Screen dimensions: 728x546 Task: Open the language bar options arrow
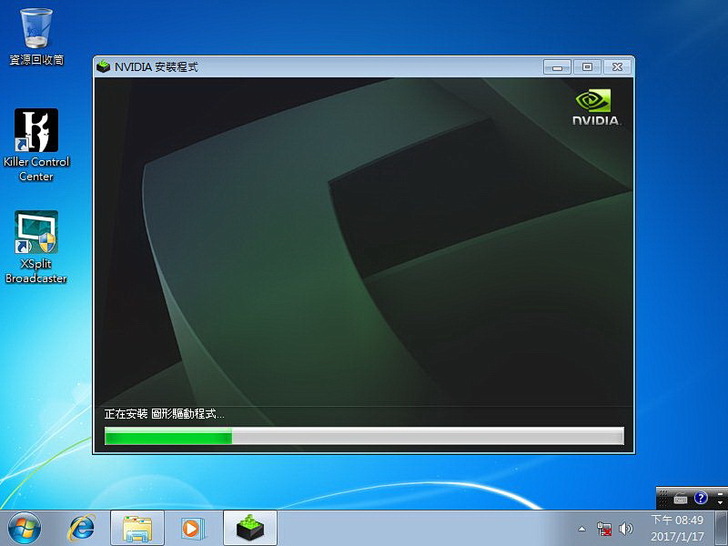point(720,503)
